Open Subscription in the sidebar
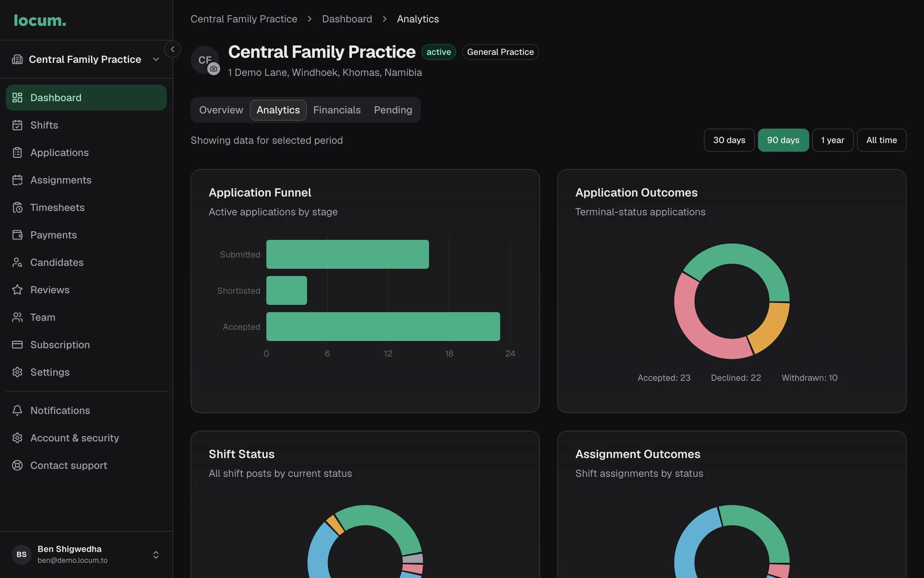The image size is (924, 578). coord(86,345)
